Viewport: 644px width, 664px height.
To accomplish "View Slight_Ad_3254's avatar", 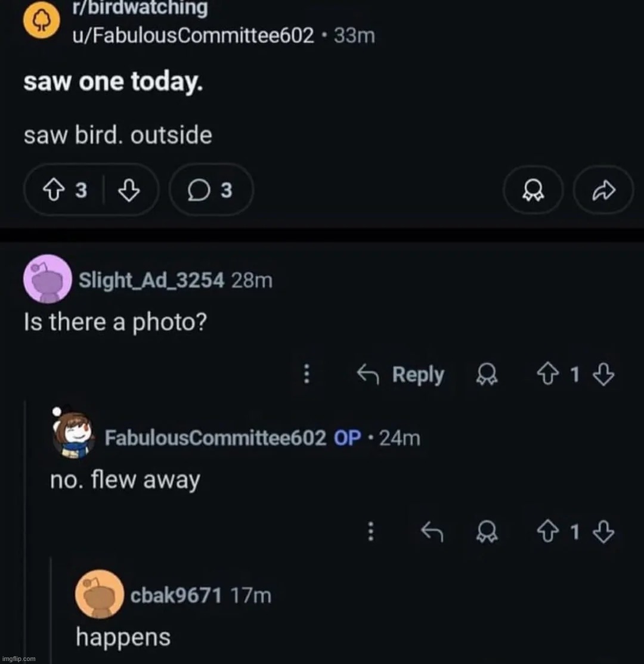I will (x=47, y=278).
